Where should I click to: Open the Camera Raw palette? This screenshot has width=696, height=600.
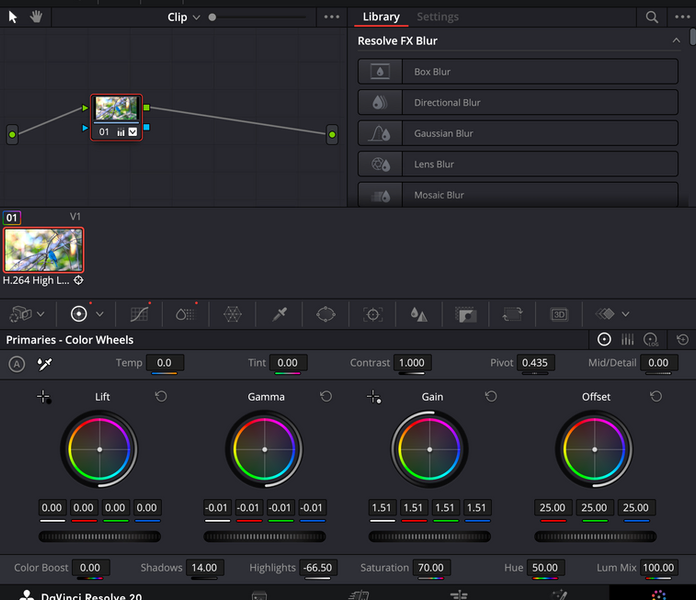point(20,314)
